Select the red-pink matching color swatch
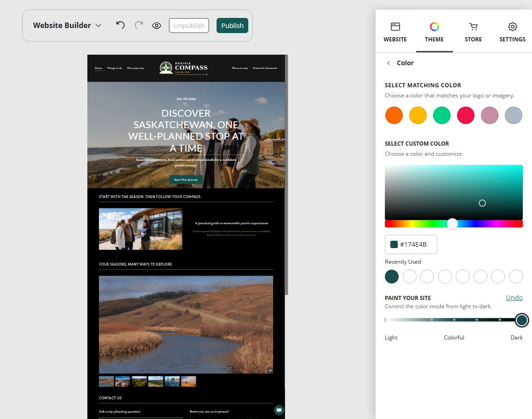 point(465,115)
